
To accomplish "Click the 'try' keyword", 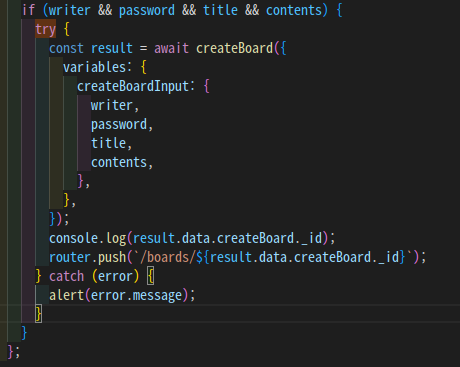I will tap(45, 29).
